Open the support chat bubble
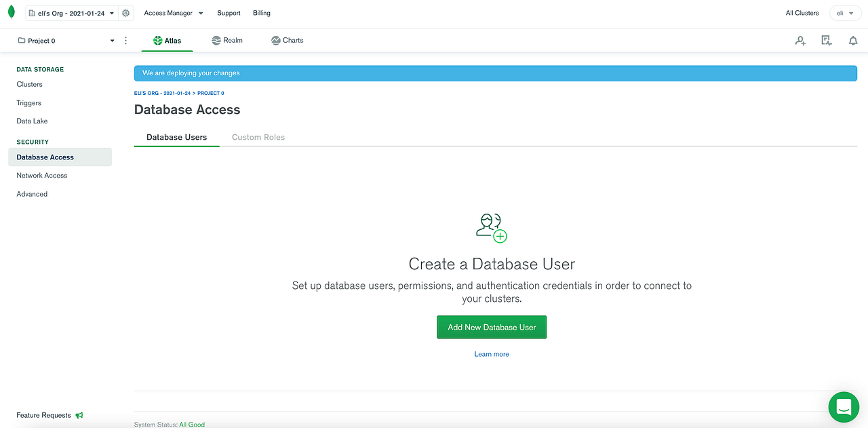Image resolution: width=868 pixels, height=428 pixels. [844, 407]
